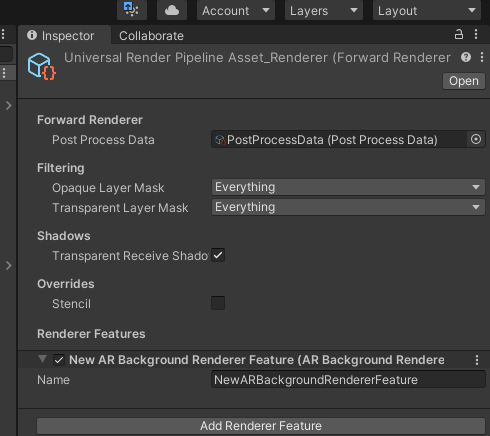Open the asset header kebab menu
The height and width of the screenshot is (436, 490).
tap(482, 57)
